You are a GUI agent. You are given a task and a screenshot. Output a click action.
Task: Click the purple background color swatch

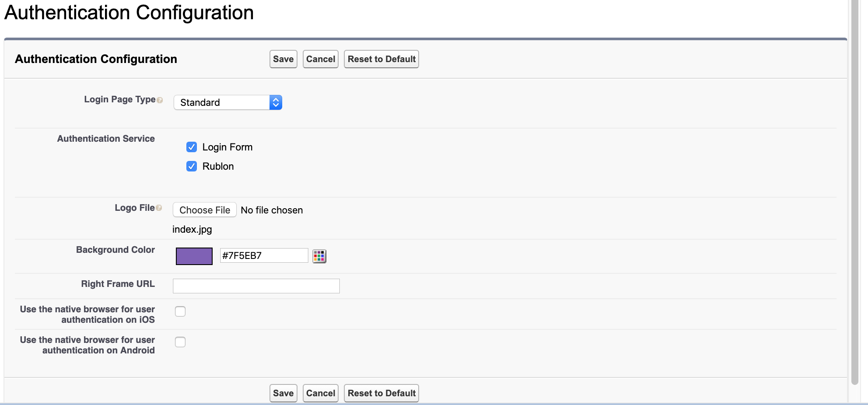tap(194, 256)
